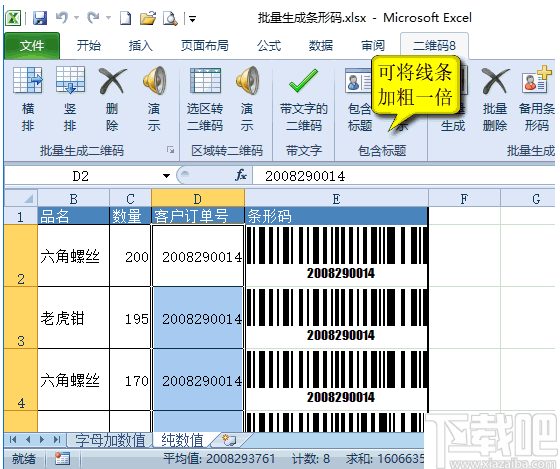The height and width of the screenshot is (469, 560).
Task: Select row 4 header
Action: pos(21,380)
